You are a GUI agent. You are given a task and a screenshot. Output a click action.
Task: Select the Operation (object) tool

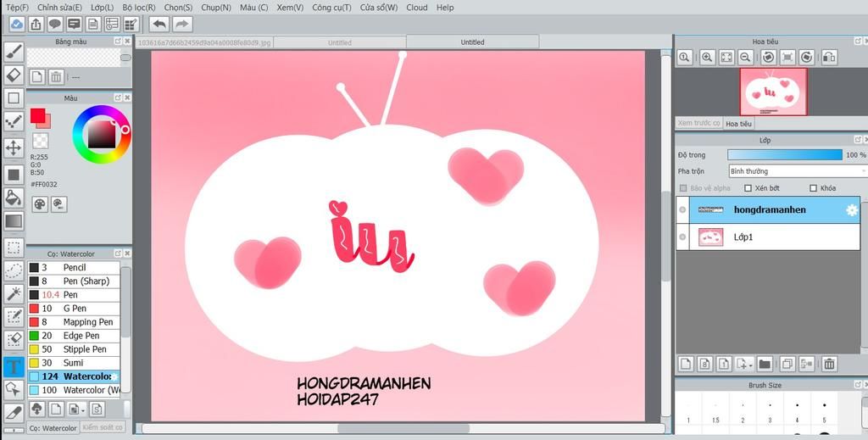pyautogui.click(x=14, y=389)
